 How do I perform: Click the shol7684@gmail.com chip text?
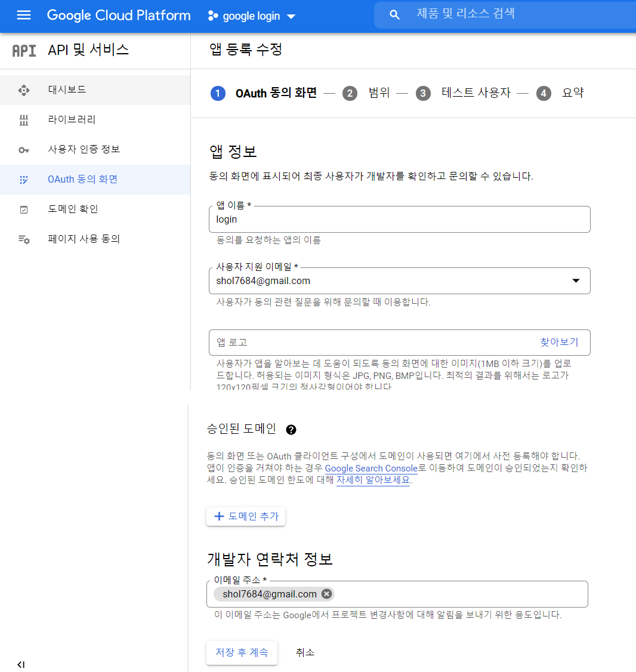270,594
